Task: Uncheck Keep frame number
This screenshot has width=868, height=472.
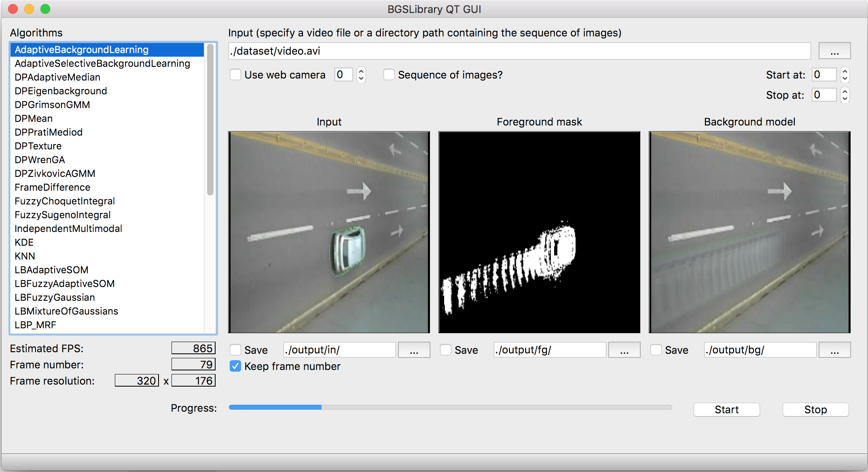Action: (x=235, y=366)
